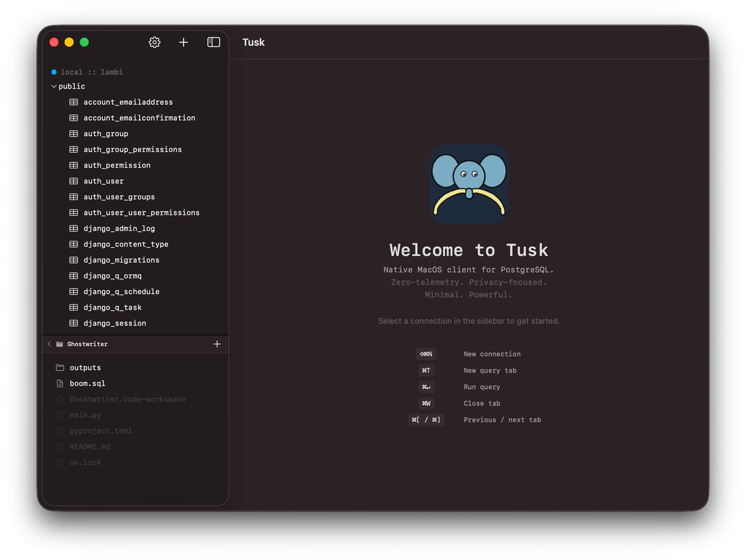Viewport: 746px width, 560px height.
Task: Click folder icon beside outputs
Action: click(60, 368)
